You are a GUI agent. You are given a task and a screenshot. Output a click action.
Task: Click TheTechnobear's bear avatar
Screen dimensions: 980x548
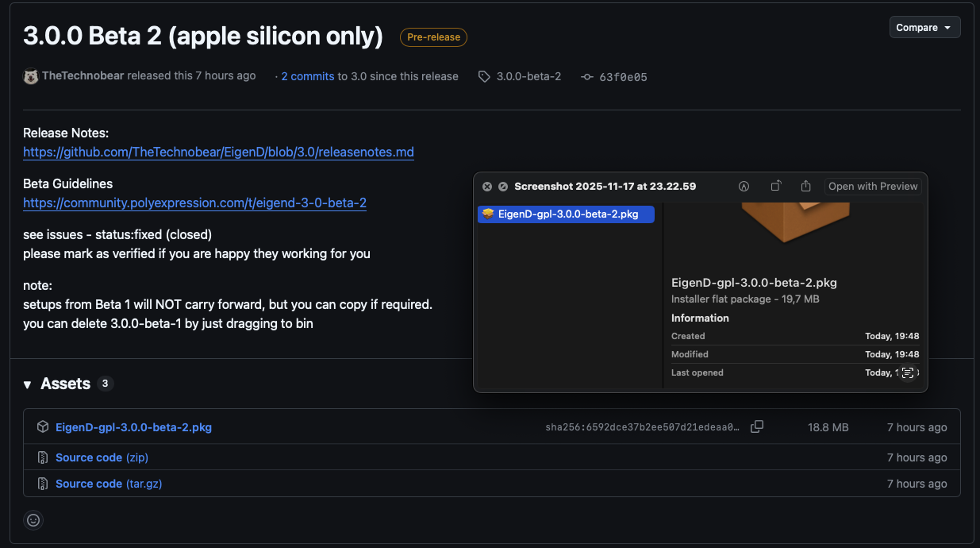(x=31, y=76)
